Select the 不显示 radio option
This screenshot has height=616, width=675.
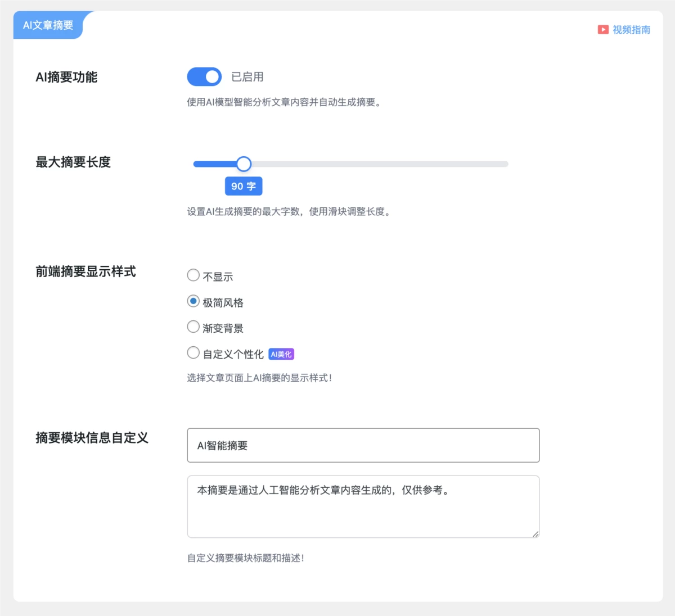pyautogui.click(x=193, y=275)
